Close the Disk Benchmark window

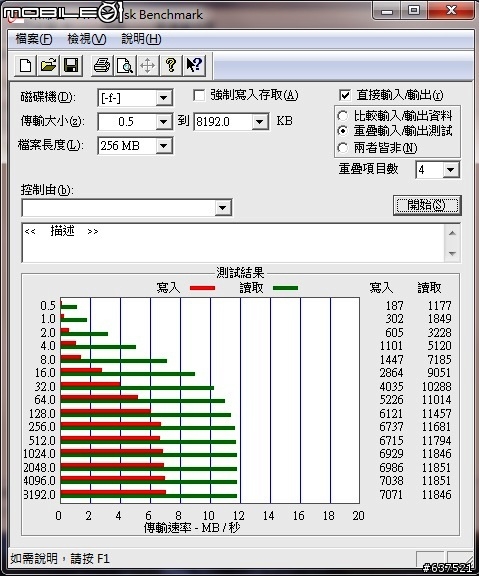point(451,11)
